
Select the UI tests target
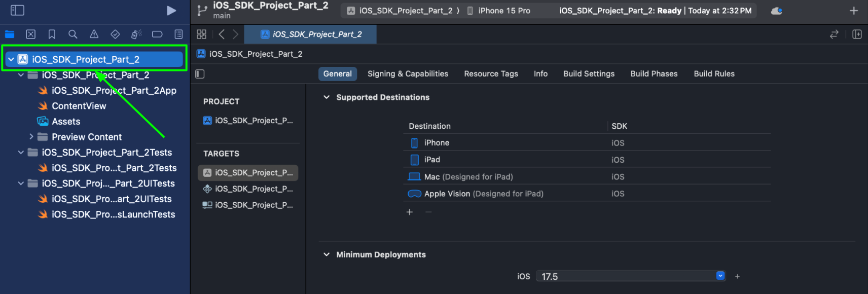click(248, 205)
